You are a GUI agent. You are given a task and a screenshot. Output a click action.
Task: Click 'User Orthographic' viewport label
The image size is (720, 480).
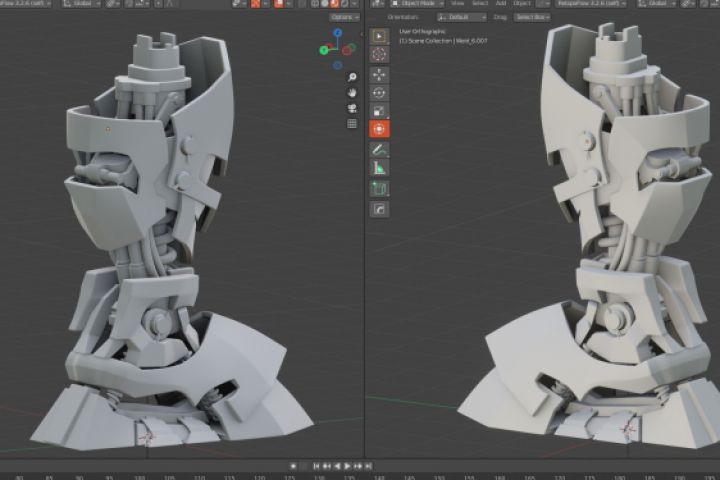point(422,31)
